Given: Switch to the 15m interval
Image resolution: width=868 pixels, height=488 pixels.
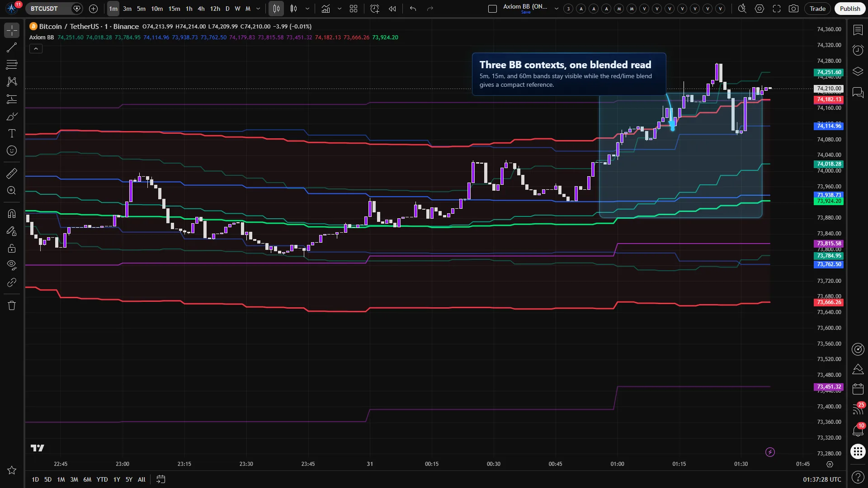Looking at the screenshot, I should click(174, 9).
